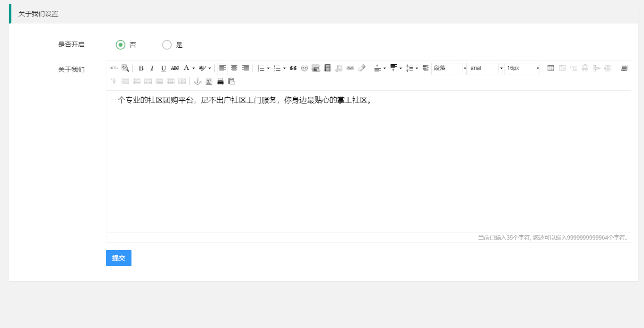Expand ordered list style arrow
644x328 pixels.
click(268, 69)
